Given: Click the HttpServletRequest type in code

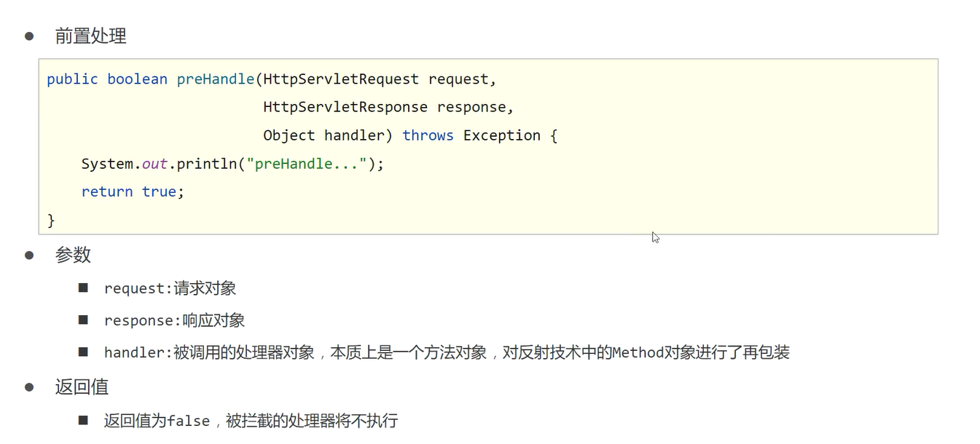Looking at the screenshot, I should [x=341, y=79].
